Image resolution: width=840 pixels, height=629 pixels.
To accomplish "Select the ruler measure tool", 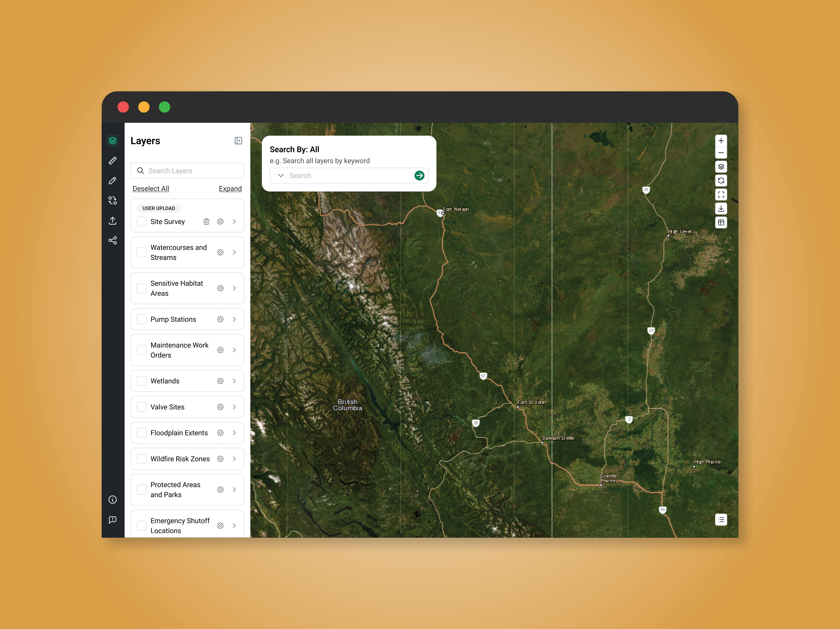I will tap(113, 161).
